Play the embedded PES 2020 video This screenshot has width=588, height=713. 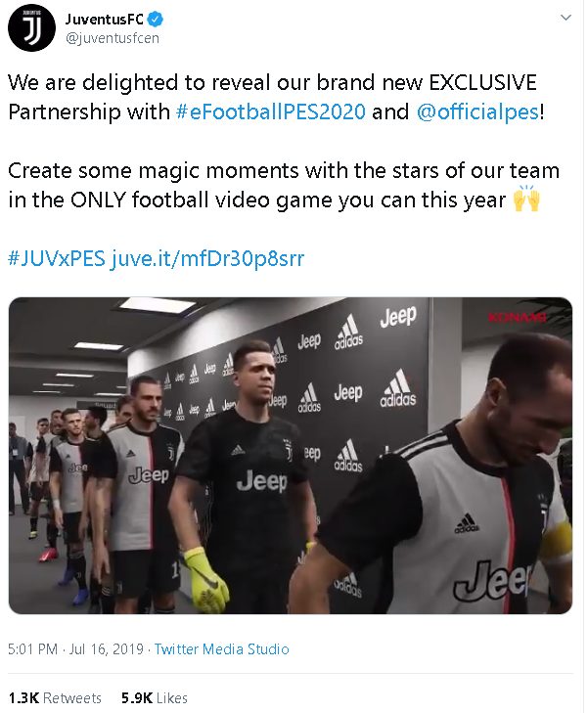pos(291,456)
